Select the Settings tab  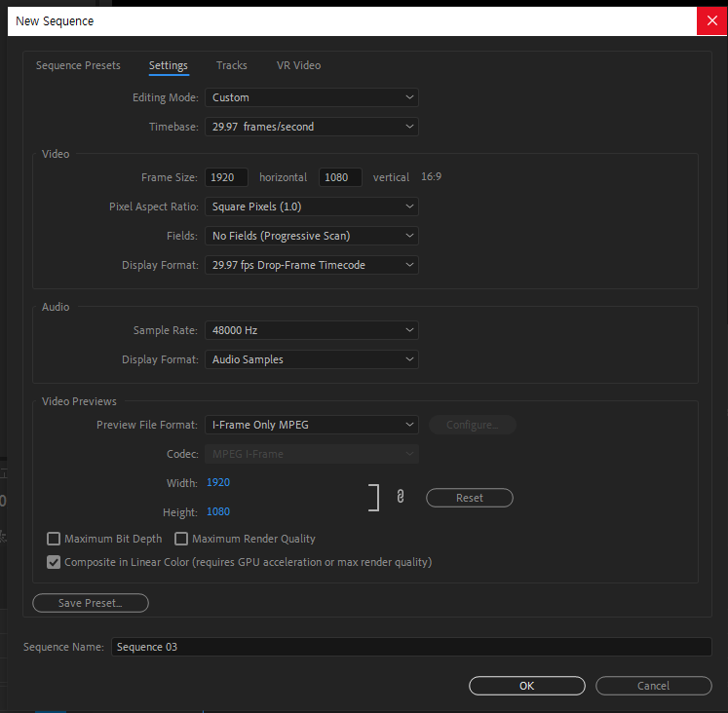168,65
